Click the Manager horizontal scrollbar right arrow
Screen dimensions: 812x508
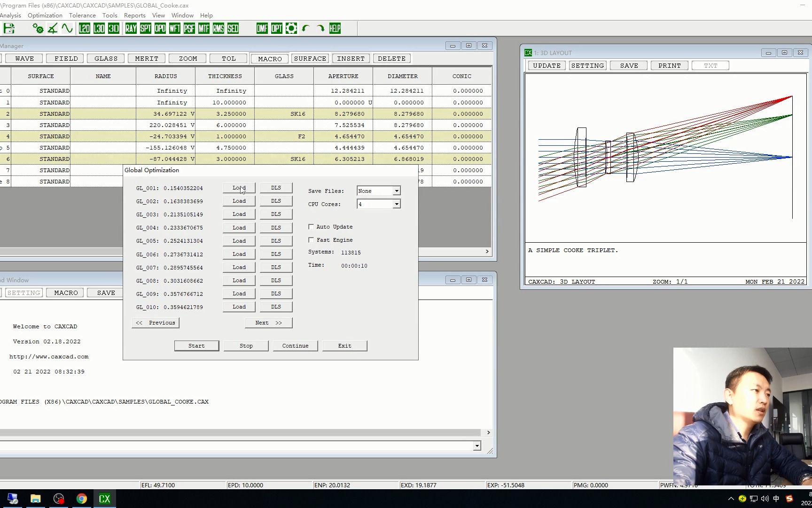click(x=487, y=252)
